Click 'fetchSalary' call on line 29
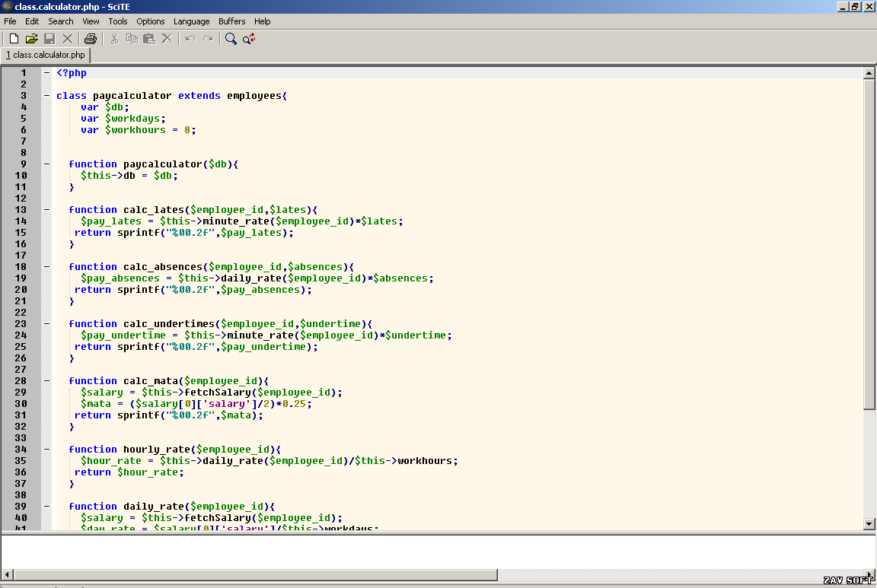The height and width of the screenshot is (588, 877). [x=218, y=393]
